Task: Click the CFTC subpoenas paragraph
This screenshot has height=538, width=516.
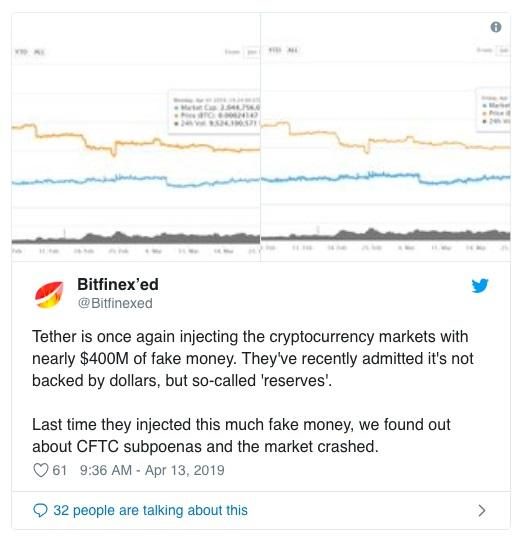Action: [x=241, y=435]
